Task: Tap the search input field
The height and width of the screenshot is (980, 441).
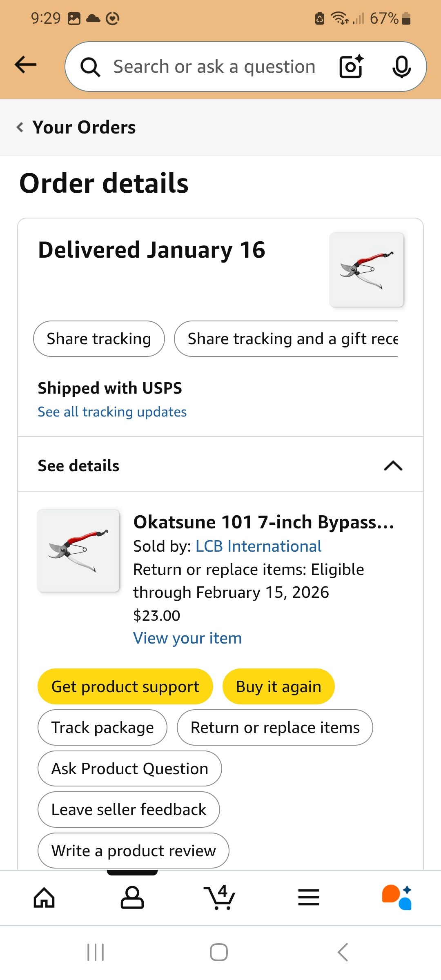Action: coord(214,67)
